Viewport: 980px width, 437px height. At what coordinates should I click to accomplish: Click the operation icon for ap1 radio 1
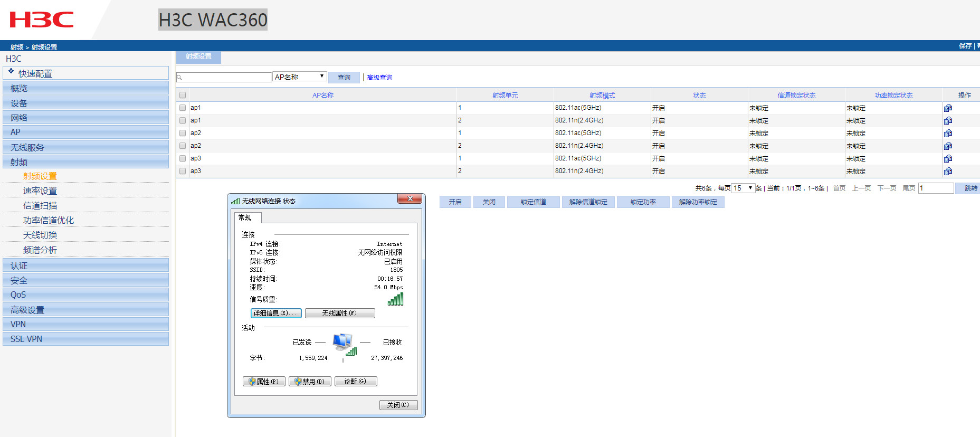click(948, 108)
